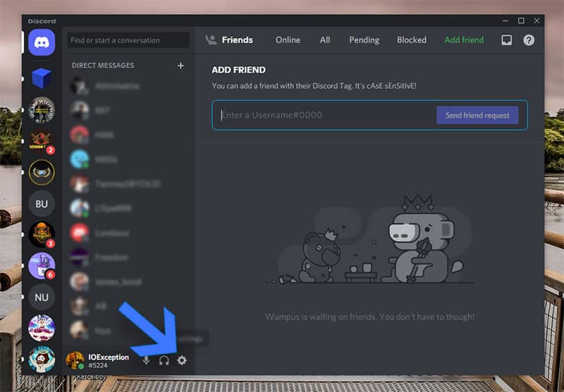Open the Help question mark icon
The image size is (564, 392).
tap(529, 40)
